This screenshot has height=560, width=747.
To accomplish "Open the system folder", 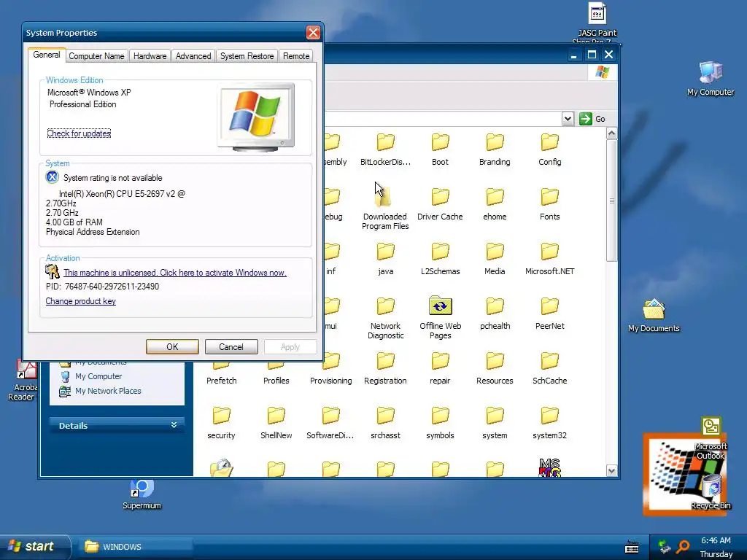I will click(495, 424).
